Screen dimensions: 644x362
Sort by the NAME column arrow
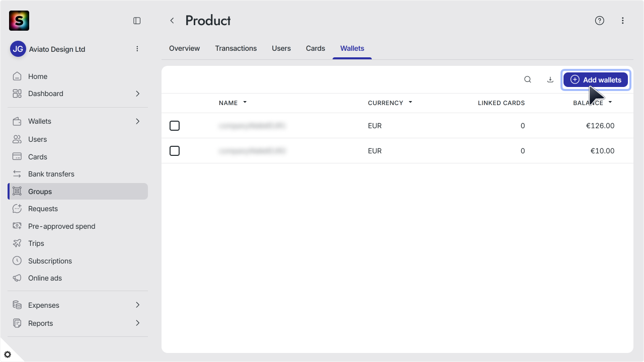[x=245, y=102]
